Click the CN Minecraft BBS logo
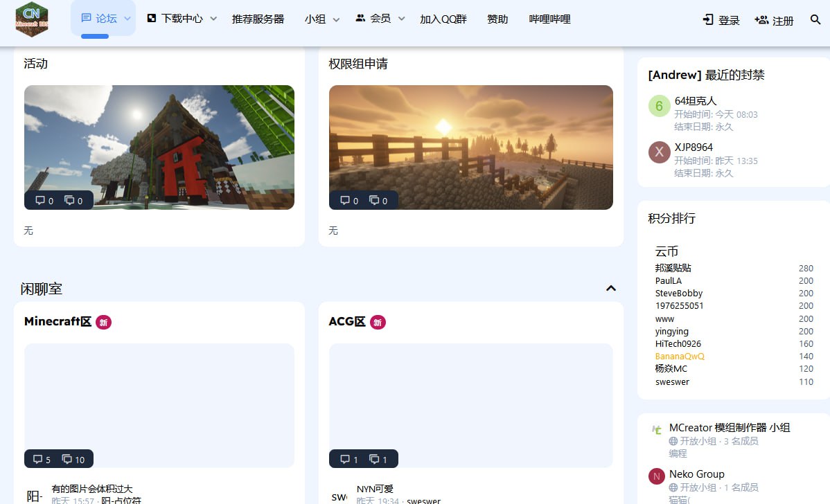This screenshot has width=830, height=504. tap(32, 19)
